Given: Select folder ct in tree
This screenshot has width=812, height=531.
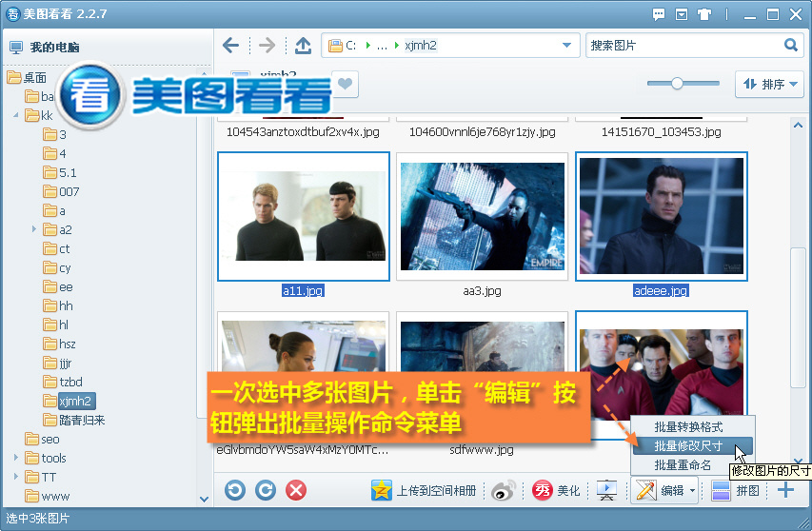Looking at the screenshot, I should point(56,248).
